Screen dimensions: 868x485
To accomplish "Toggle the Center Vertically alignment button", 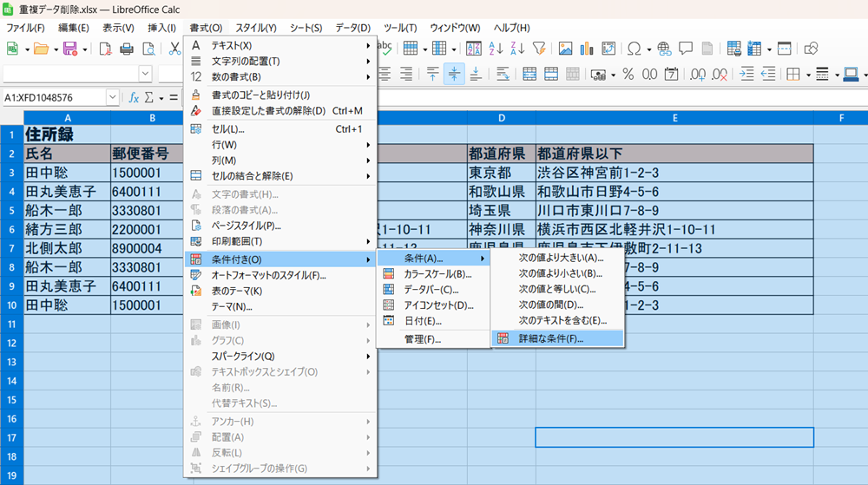I will pos(454,75).
